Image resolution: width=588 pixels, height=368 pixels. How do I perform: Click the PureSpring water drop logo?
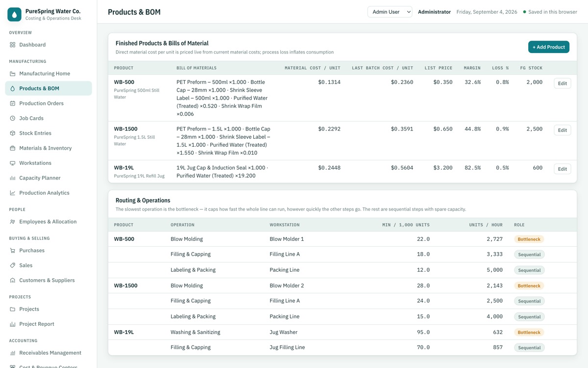tap(15, 14)
